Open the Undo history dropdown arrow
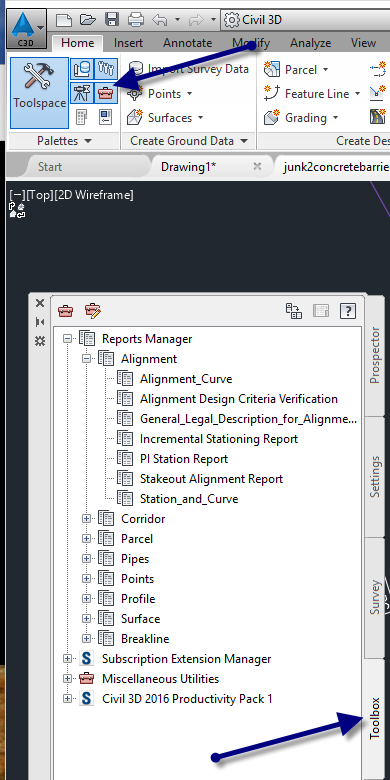The image size is (390, 780). [x=177, y=20]
